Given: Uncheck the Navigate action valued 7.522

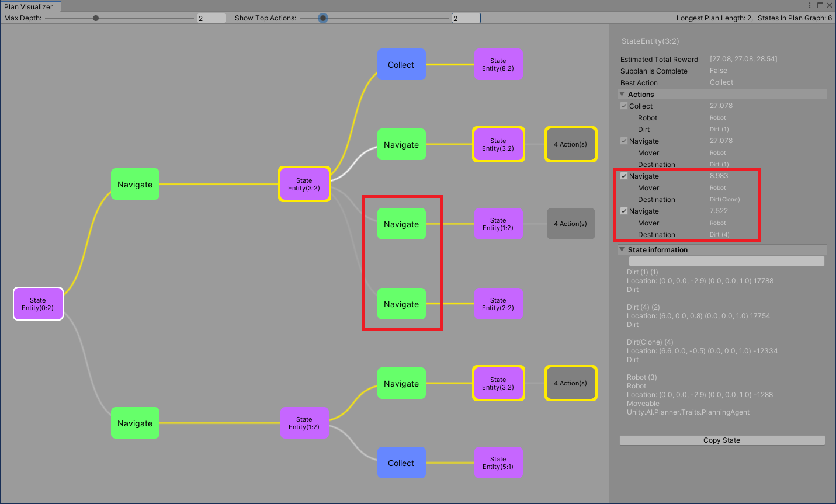Looking at the screenshot, I should click(x=624, y=211).
